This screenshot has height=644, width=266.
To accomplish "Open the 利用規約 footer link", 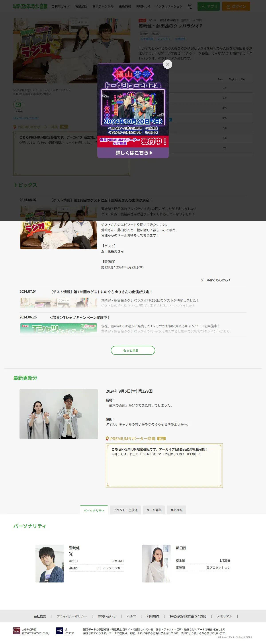I will 153,616.
